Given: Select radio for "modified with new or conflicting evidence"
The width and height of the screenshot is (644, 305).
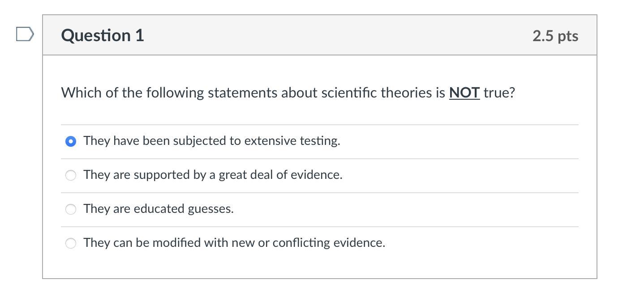Looking at the screenshot, I should [71, 243].
